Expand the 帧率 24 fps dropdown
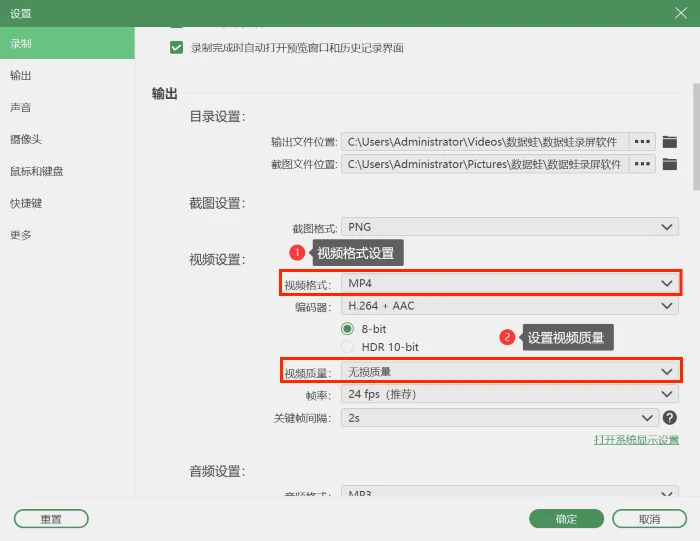The image size is (700, 541). (x=510, y=394)
